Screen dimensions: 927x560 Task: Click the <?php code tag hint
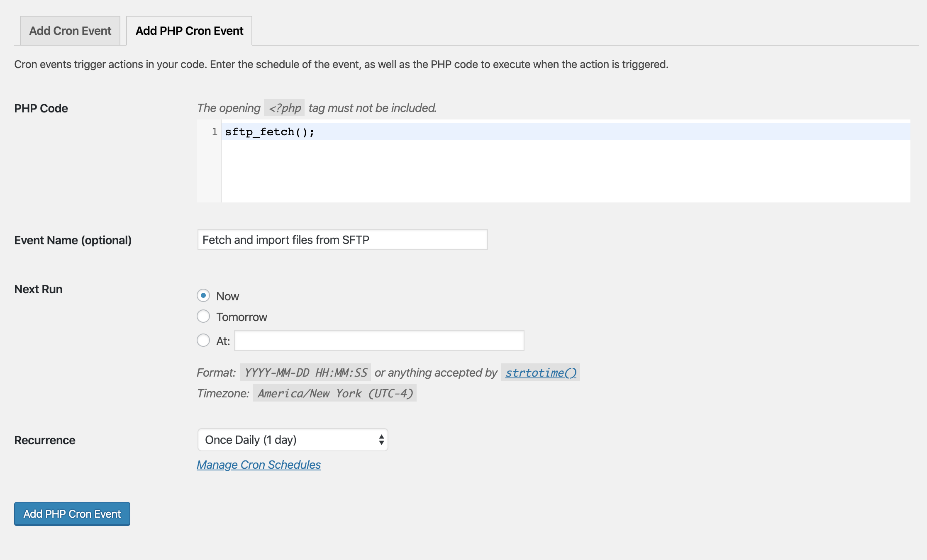pyautogui.click(x=284, y=108)
